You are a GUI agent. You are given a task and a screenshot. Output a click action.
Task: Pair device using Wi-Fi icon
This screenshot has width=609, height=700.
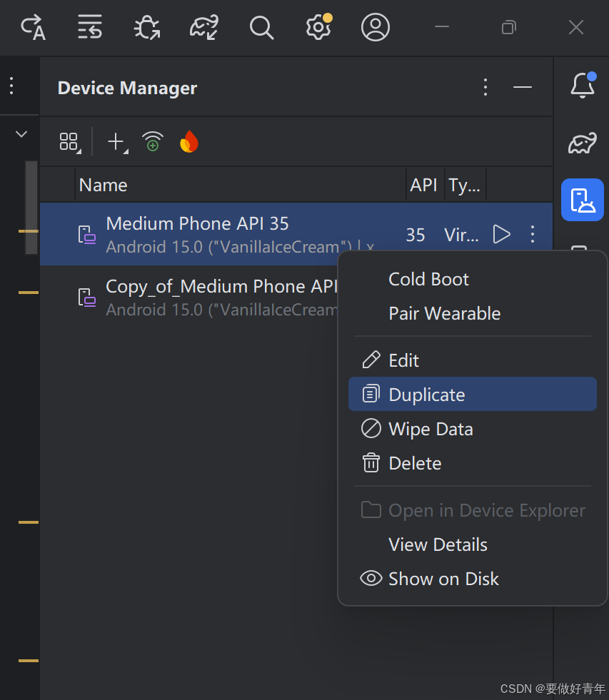[x=153, y=142]
